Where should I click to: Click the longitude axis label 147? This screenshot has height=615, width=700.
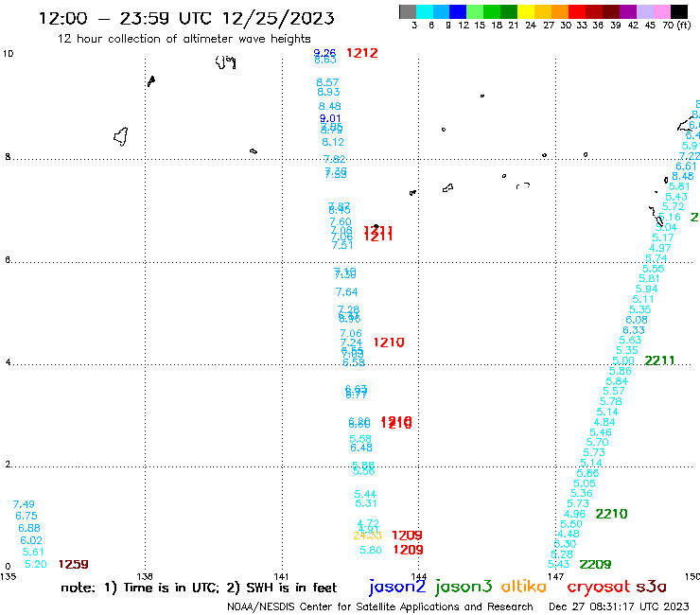tap(555, 576)
